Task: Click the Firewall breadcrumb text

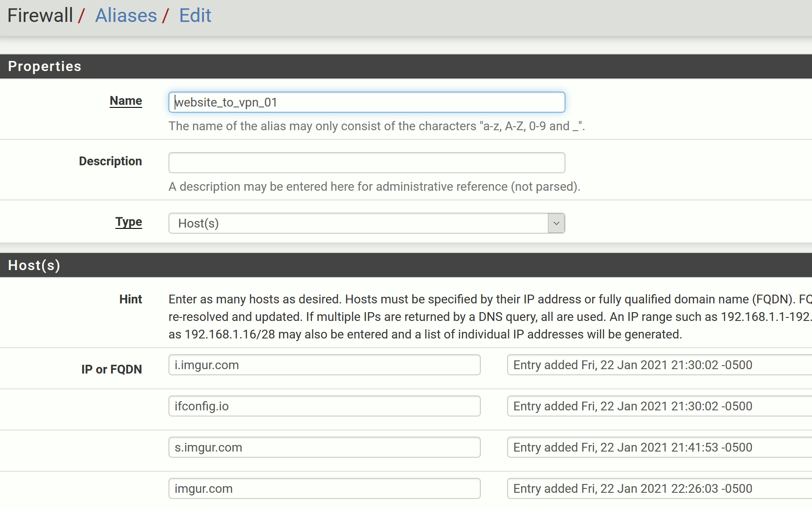Action: tap(40, 16)
